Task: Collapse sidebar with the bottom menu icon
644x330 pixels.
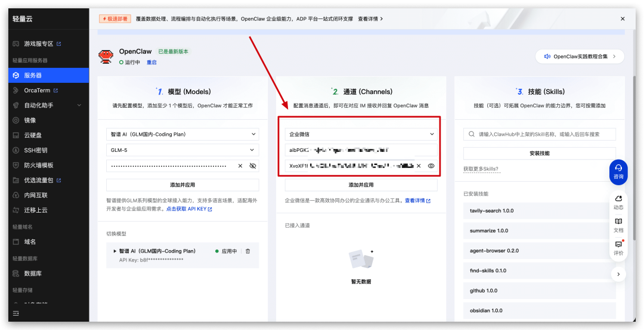Action: click(16, 313)
